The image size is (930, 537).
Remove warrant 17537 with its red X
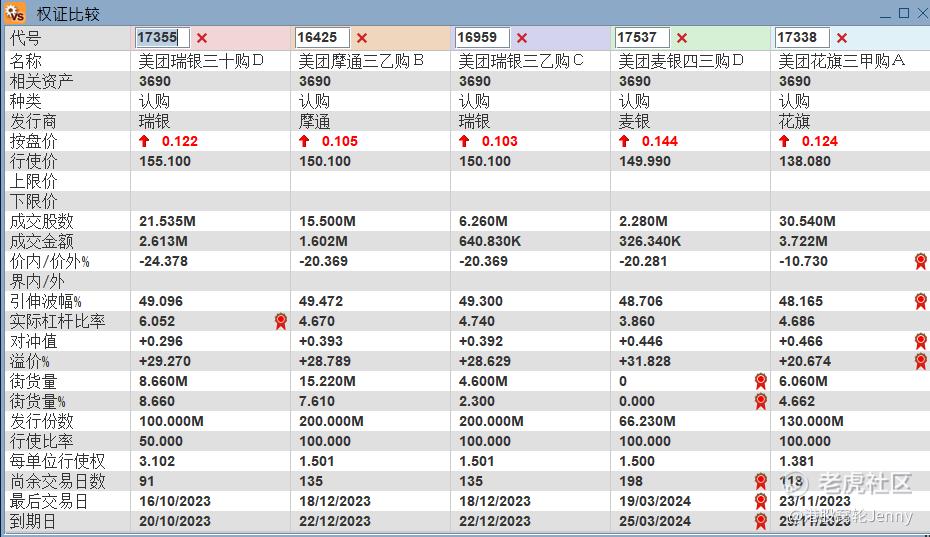(x=682, y=38)
